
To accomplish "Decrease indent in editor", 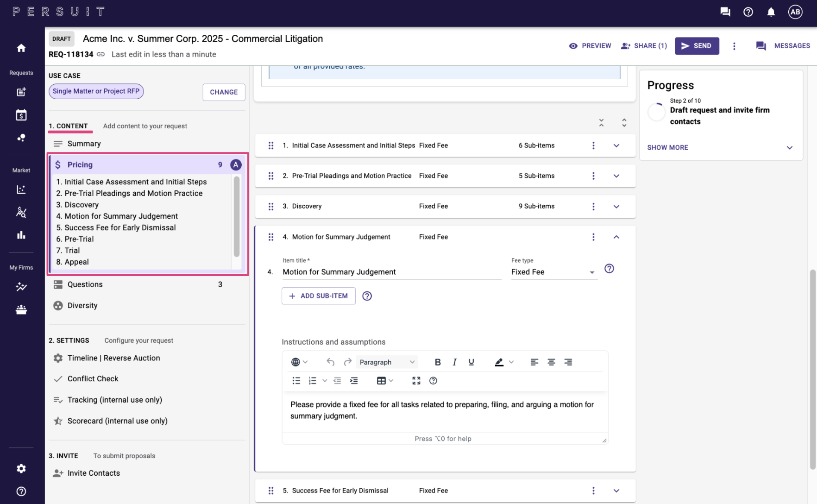I will 337,380.
